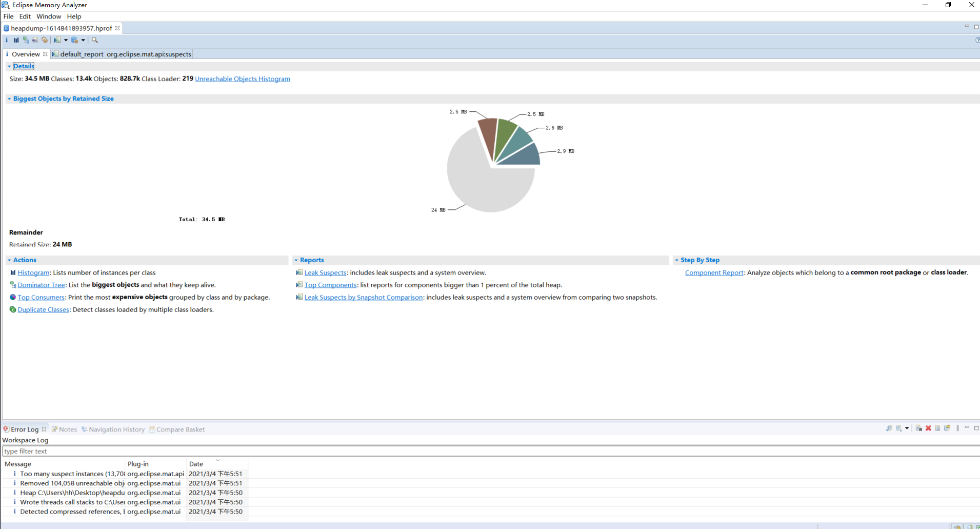Screen dimensions: 980x529
Task: Minimize the Error Log panel
Action: pyautogui.click(x=967, y=427)
